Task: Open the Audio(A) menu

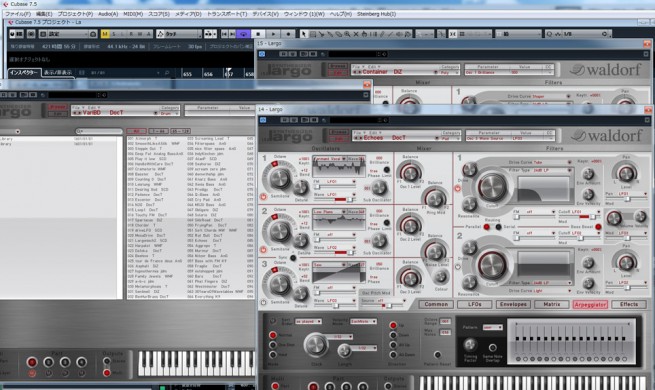Action: pyautogui.click(x=108, y=14)
